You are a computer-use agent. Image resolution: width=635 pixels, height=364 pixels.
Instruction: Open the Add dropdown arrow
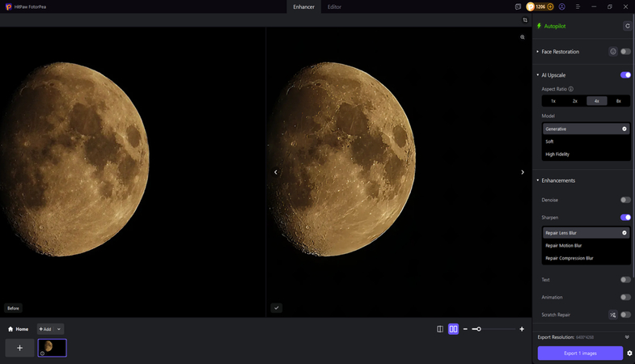pos(59,329)
